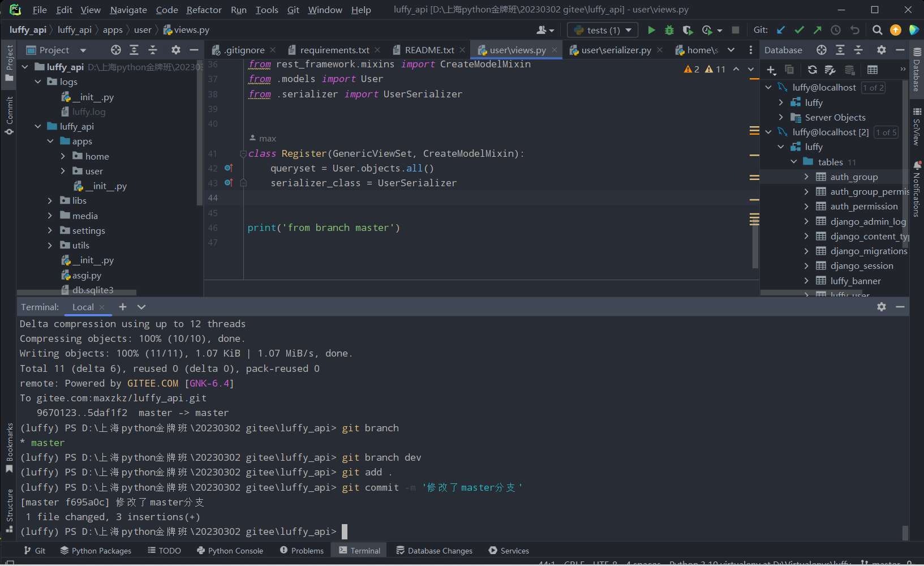Expand all in Project panel
Image resolution: width=924 pixels, height=566 pixels.
pos(134,50)
